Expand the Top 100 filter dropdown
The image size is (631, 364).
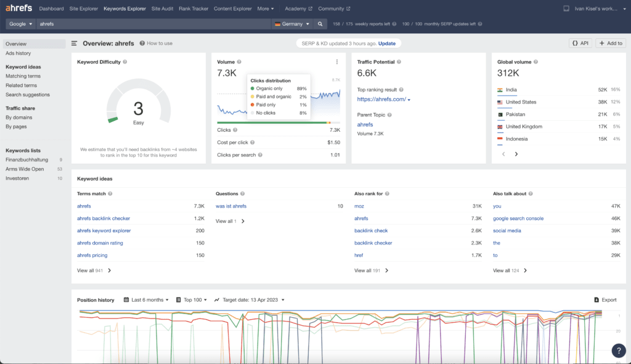192,300
